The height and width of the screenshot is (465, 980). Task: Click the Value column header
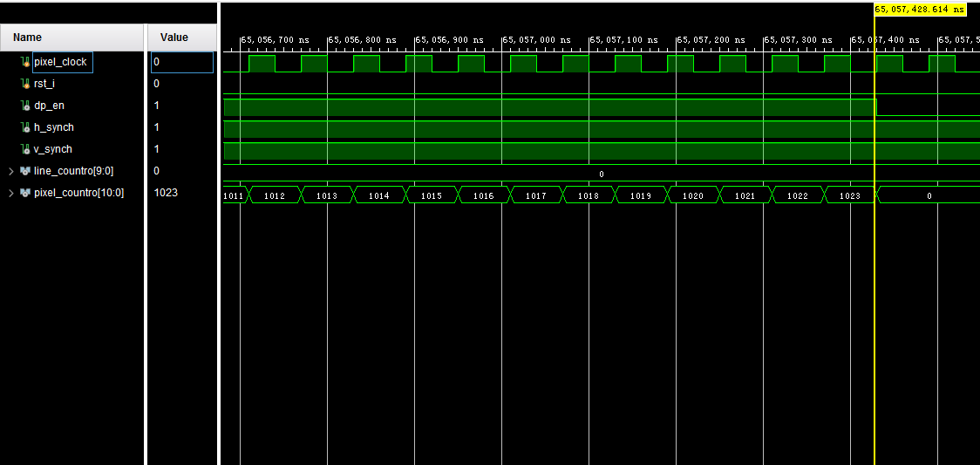[x=182, y=38]
